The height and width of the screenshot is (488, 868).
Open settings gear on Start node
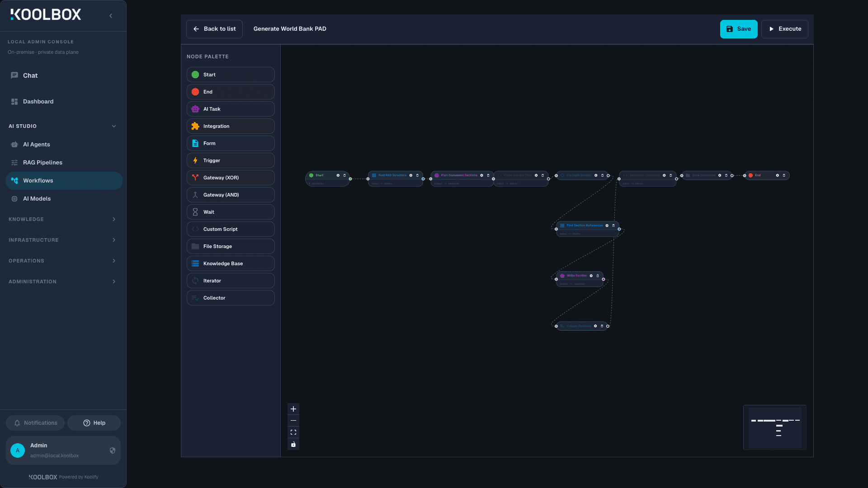338,175
